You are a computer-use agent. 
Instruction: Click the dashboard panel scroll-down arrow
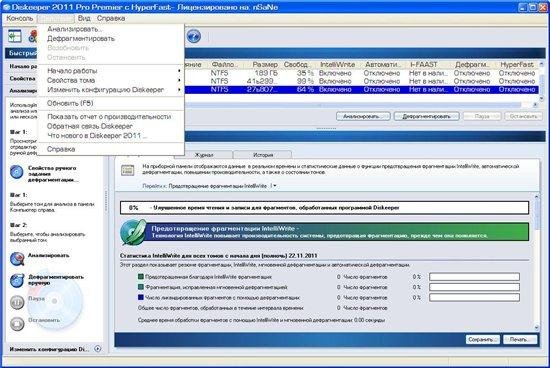[536, 328]
